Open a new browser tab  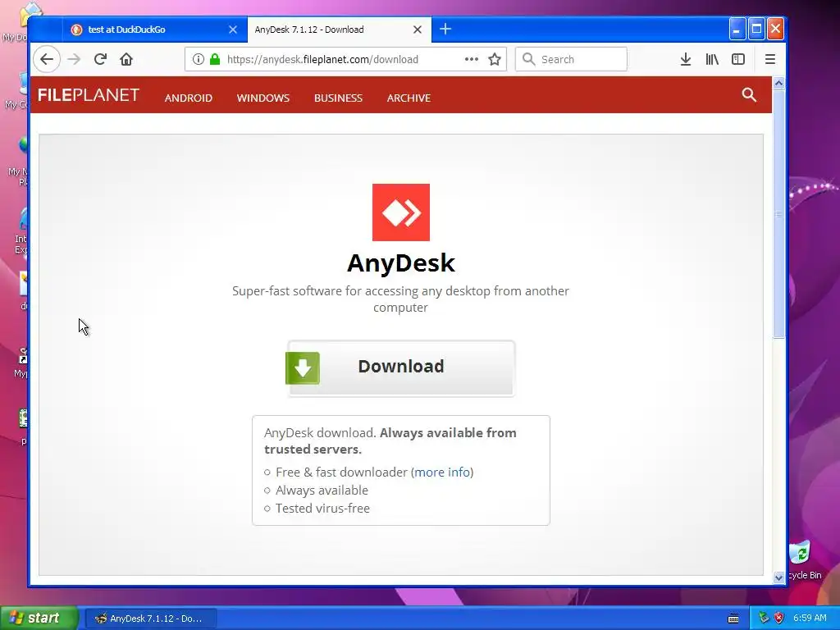pyautogui.click(x=445, y=29)
